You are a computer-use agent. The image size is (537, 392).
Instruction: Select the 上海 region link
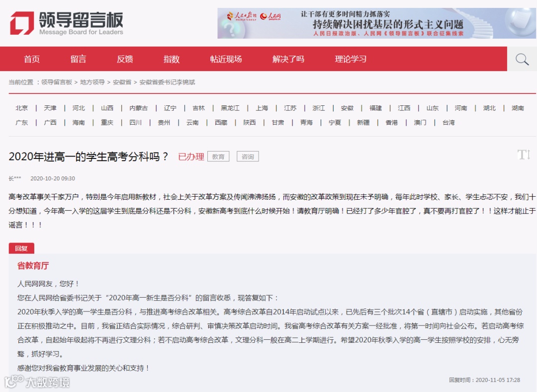262,108
